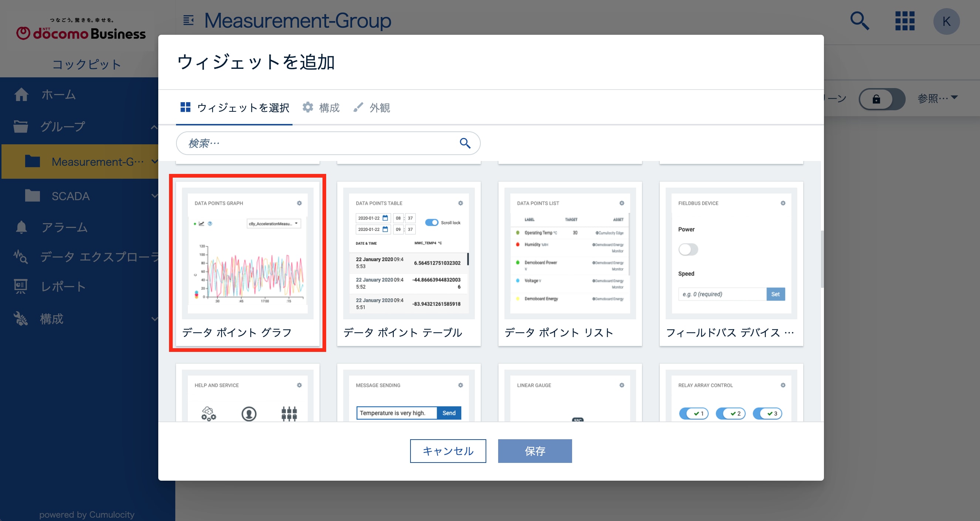Toggle the Power switch in Fieldbus preview
Image resolution: width=980 pixels, height=521 pixels.
(688, 250)
